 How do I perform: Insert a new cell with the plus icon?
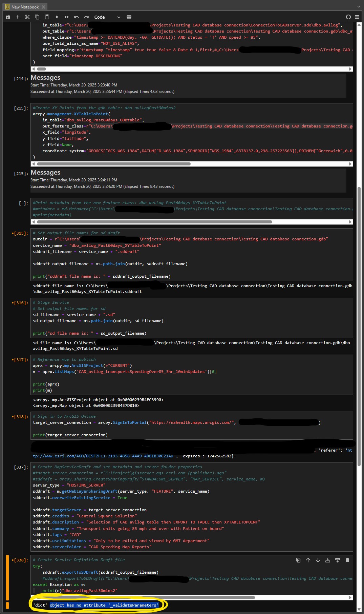coord(18,17)
